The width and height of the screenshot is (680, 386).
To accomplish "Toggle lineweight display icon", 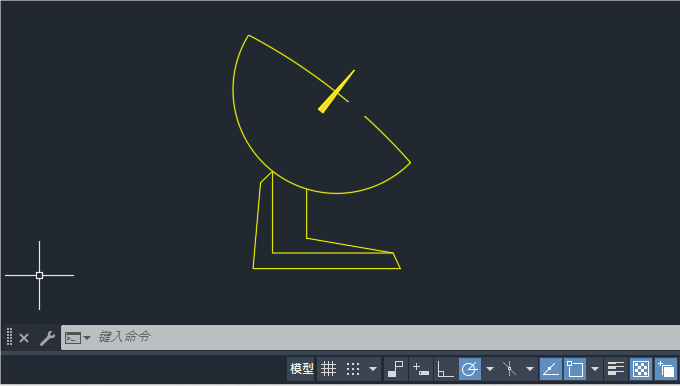I will click(616, 369).
